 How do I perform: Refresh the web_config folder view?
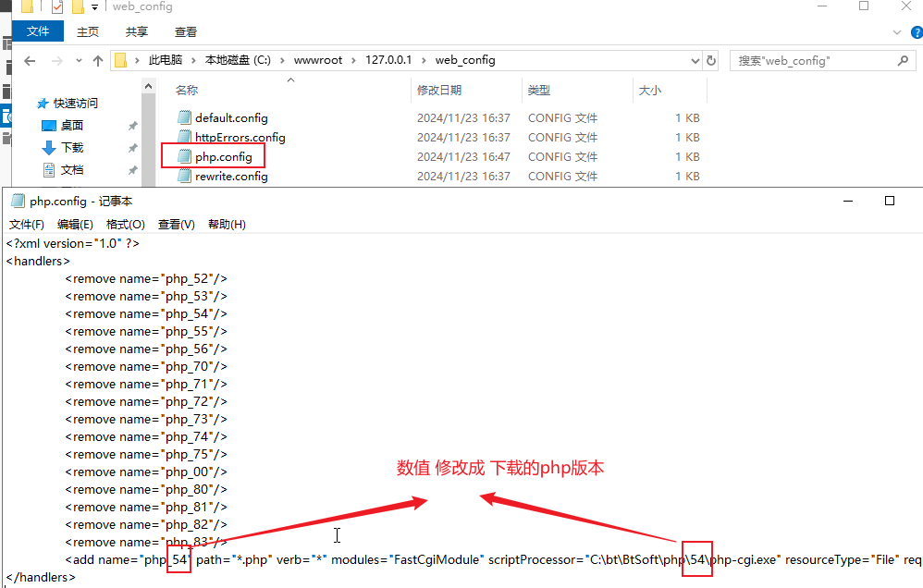[x=711, y=61]
